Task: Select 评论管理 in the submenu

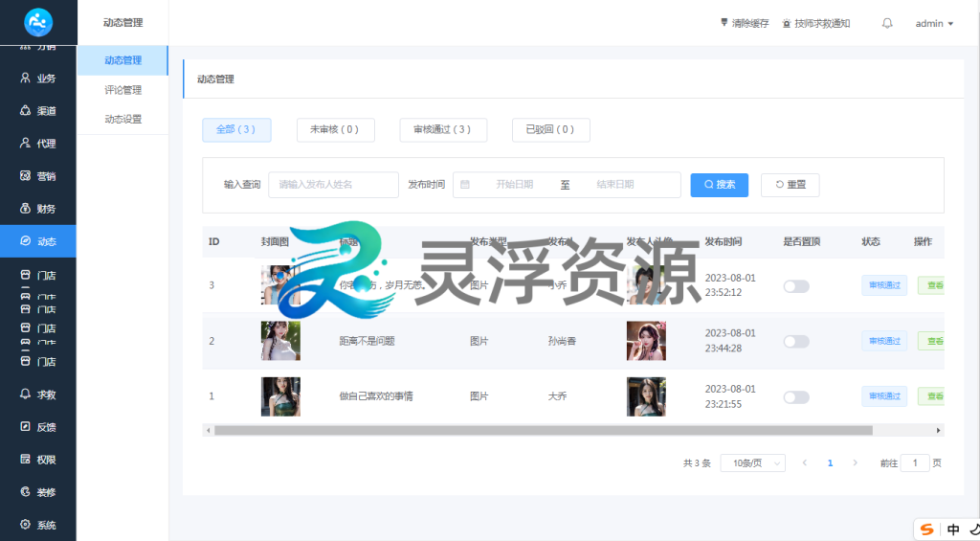Action: pos(123,89)
